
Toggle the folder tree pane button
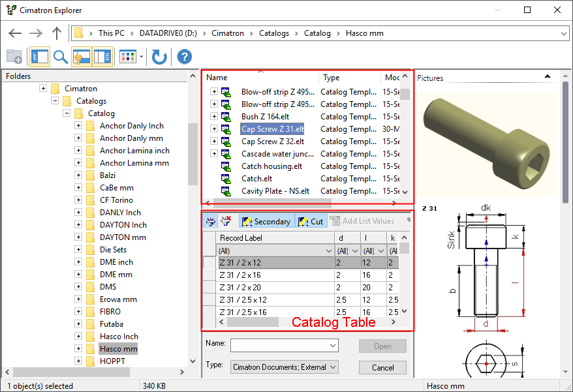[39, 57]
